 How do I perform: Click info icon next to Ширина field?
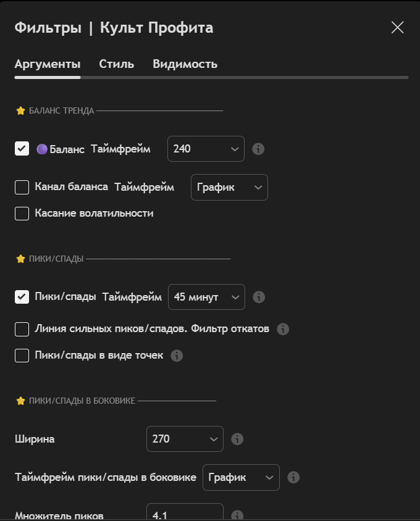point(237,439)
